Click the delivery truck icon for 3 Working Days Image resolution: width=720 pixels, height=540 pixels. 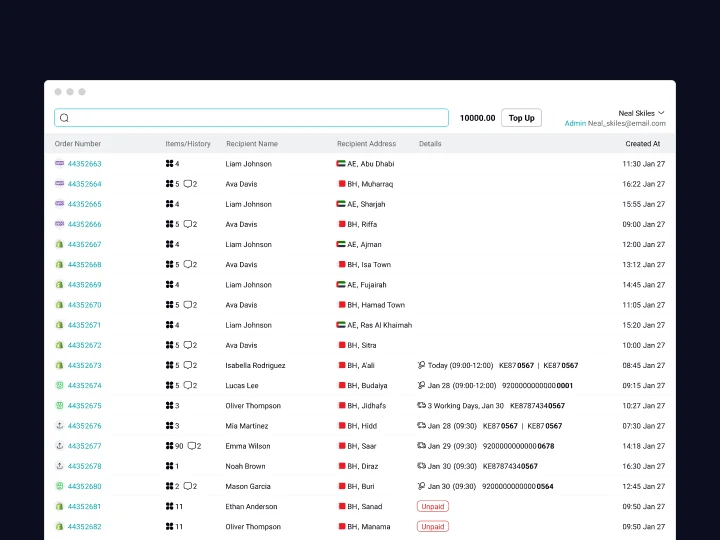coord(421,405)
